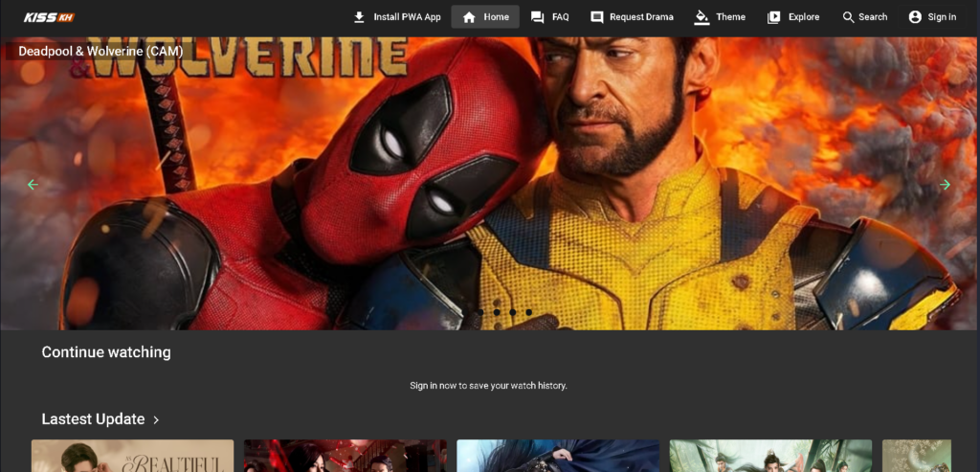Open the Theme picker
This screenshot has height=472, width=980.
720,17
